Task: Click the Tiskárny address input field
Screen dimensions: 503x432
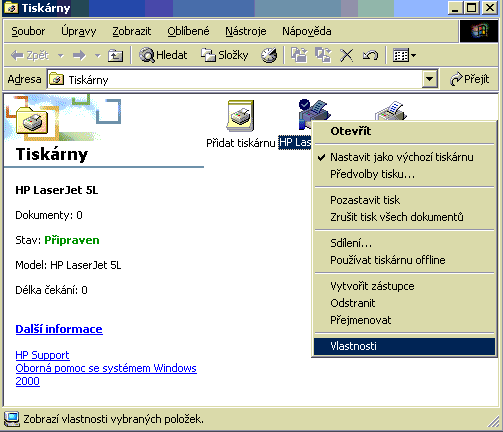Action: pyautogui.click(x=235, y=79)
